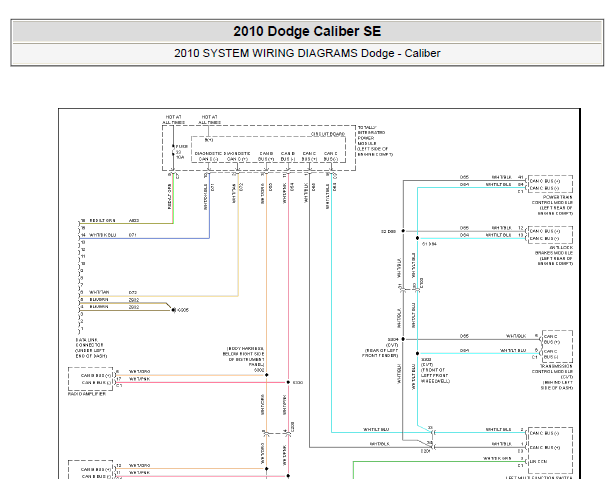Click the Fuse 22 10A label
The width and height of the screenshot is (605, 479).
pos(182,152)
